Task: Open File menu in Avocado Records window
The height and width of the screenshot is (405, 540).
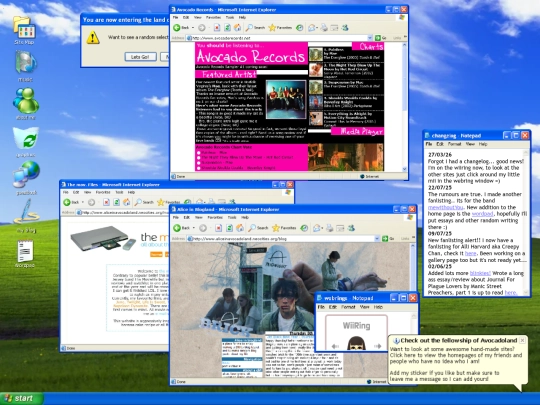Action: tap(176, 17)
